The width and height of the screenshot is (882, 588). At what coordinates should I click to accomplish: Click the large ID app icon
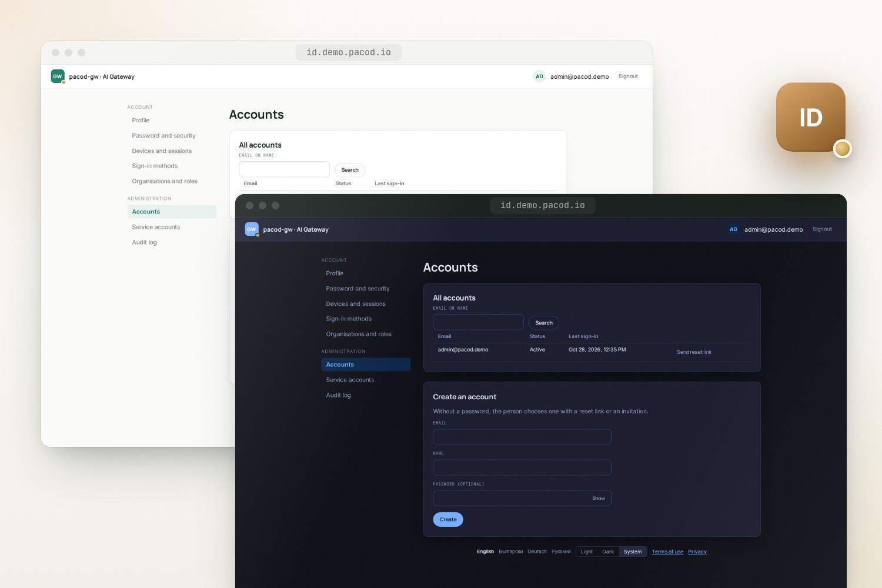point(811,117)
